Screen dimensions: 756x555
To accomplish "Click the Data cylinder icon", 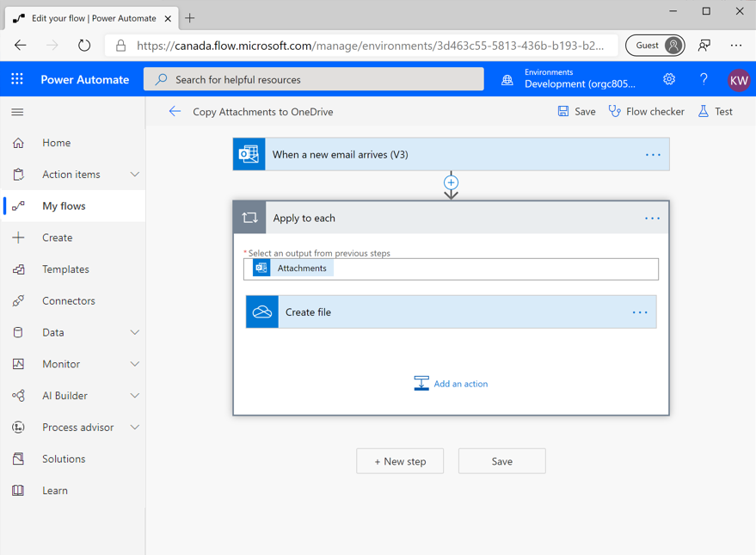I will (x=18, y=332).
